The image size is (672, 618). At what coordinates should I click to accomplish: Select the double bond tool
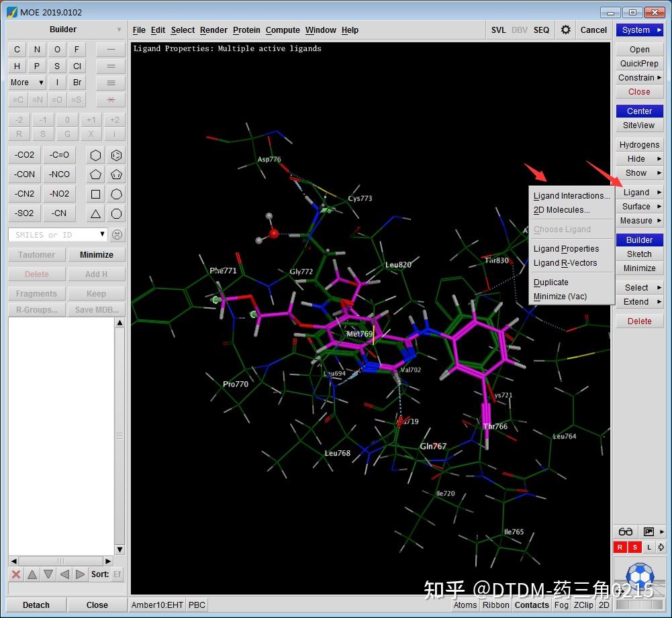pyautogui.click(x=111, y=66)
